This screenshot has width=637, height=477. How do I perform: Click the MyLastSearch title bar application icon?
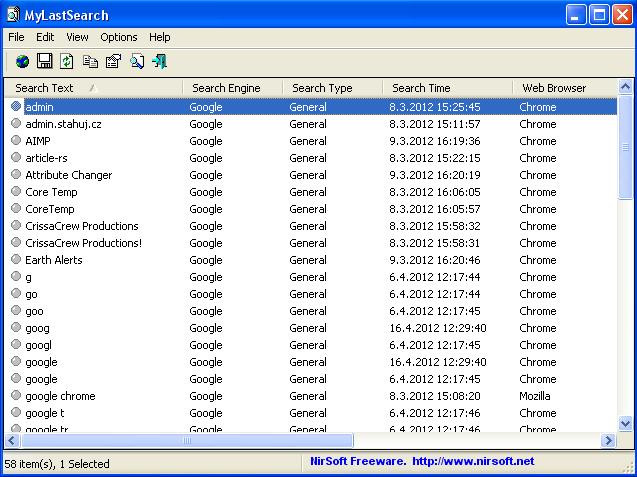13,15
